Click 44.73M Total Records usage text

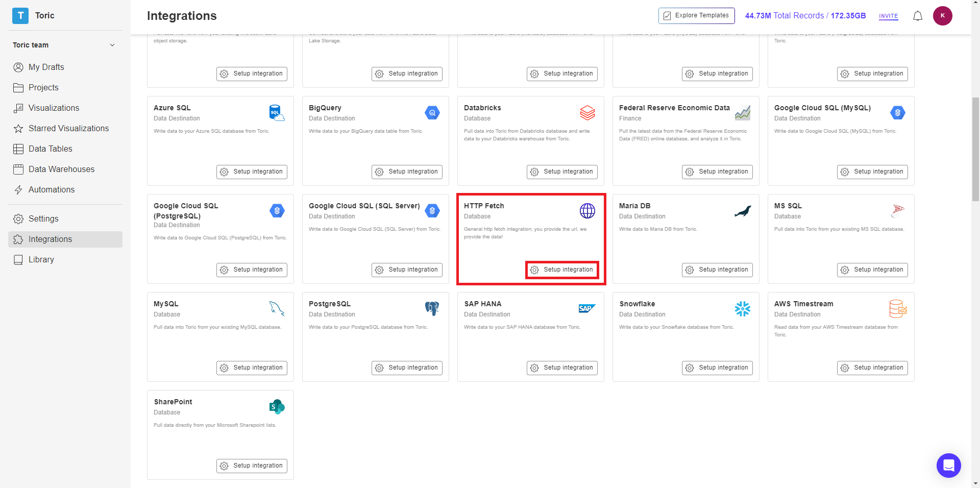[805, 16]
